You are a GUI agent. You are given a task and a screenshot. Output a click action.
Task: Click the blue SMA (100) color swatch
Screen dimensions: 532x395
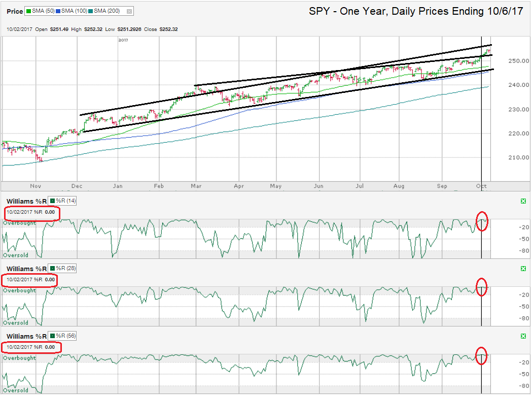[58, 11]
